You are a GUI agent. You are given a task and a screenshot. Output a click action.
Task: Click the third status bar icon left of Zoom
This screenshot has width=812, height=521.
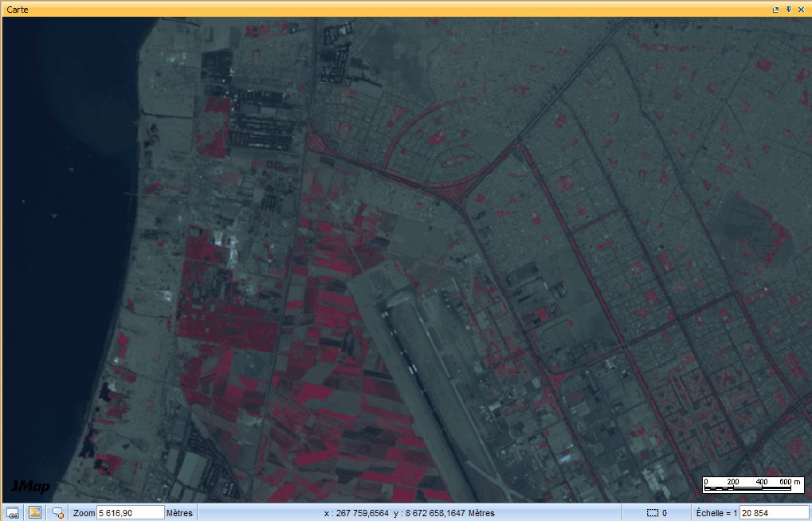point(58,513)
